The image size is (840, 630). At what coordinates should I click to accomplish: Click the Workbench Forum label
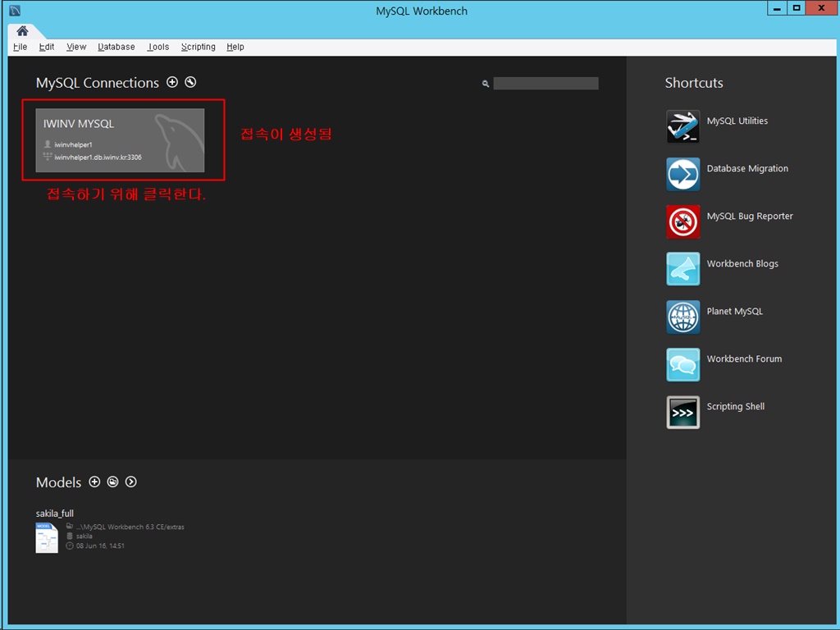[x=744, y=359]
